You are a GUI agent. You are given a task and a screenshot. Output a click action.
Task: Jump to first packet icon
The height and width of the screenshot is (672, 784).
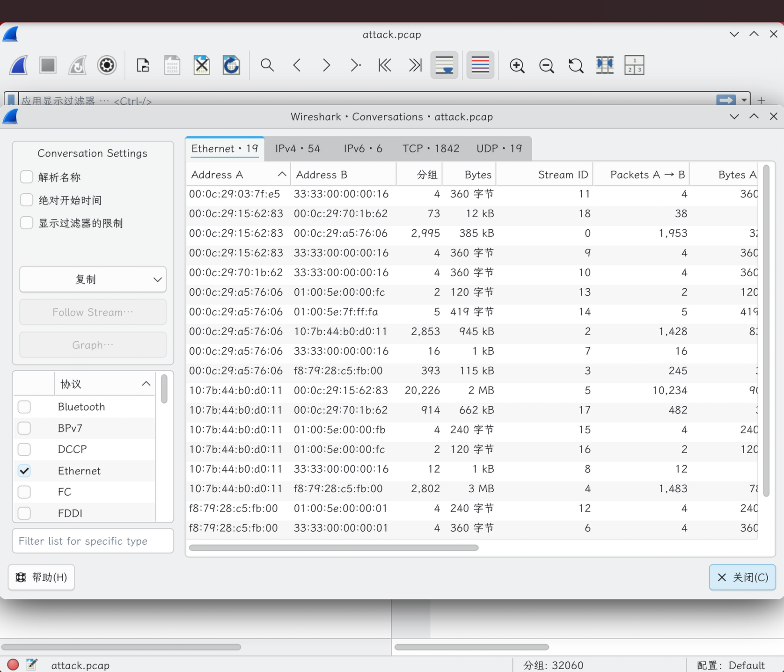pyautogui.click(x=385, y=65)
